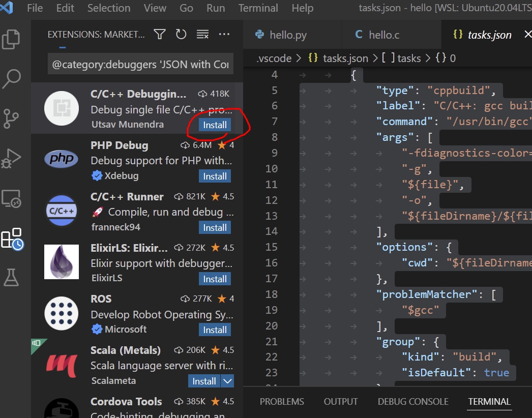
Task: Clear extensions search results
Action: 202,34
